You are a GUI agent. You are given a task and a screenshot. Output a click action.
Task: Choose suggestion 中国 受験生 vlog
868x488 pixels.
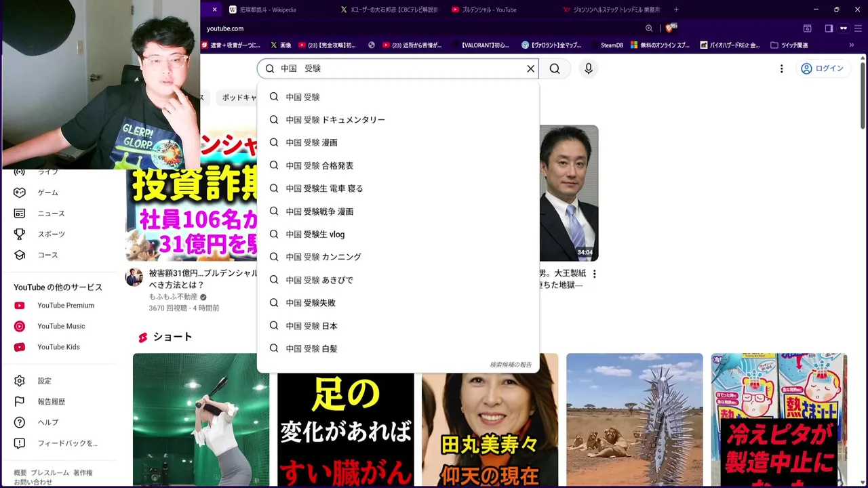[398, 235]
